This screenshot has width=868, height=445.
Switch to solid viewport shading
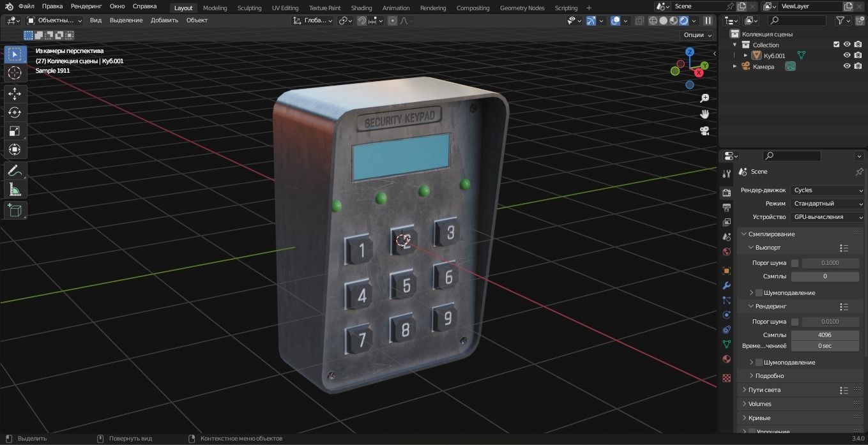pos(663,20)
